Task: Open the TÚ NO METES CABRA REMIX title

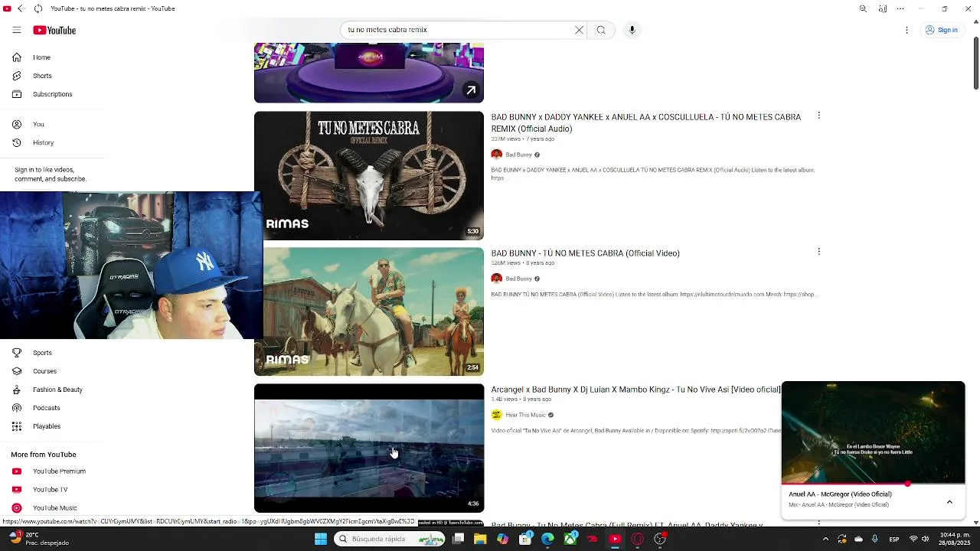Action: [645, 122]
